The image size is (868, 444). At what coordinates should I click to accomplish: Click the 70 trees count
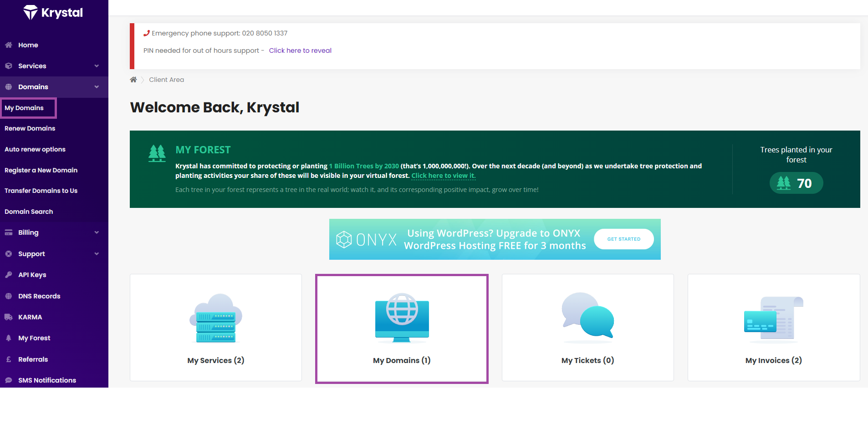804,183
